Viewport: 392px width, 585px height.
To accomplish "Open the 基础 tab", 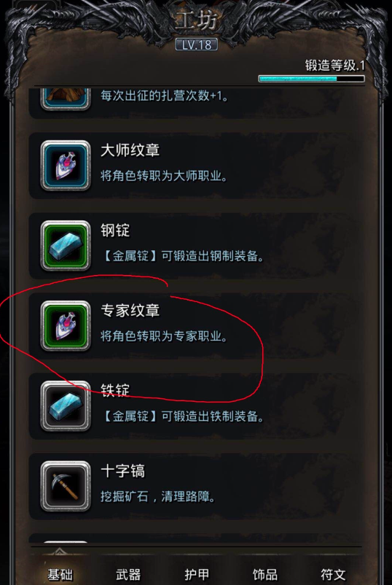I will 60,575.
